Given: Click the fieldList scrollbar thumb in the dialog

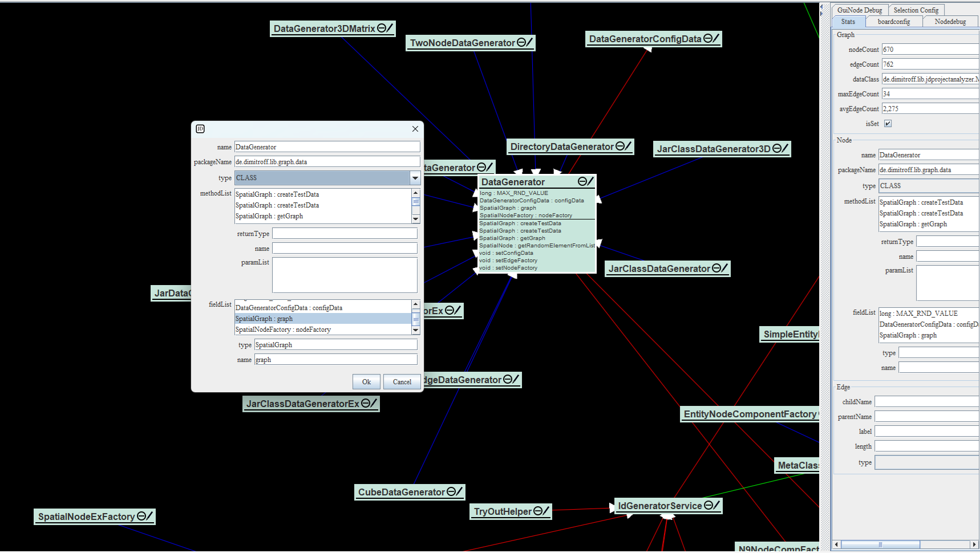Looking at the screenshot, I should click(x=416, y=319).
